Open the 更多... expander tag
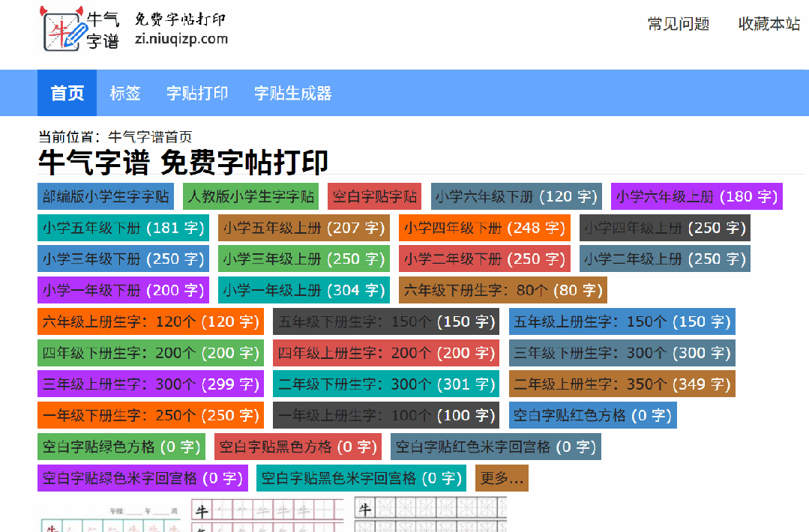The width and height of the screenshot is (809, 532). tap(502, 477)
